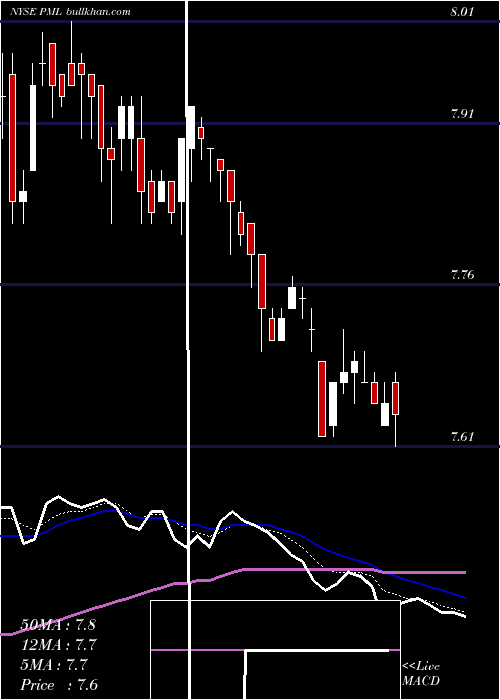The width and height of the screenshot is (500, 700).
Task: Click the 5MA : 7.7 legend entry
Action: (x=54, y=665)
